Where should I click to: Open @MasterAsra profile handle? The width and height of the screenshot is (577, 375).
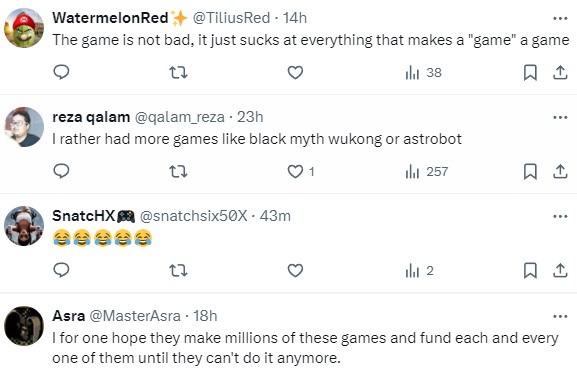coord(135,316)
